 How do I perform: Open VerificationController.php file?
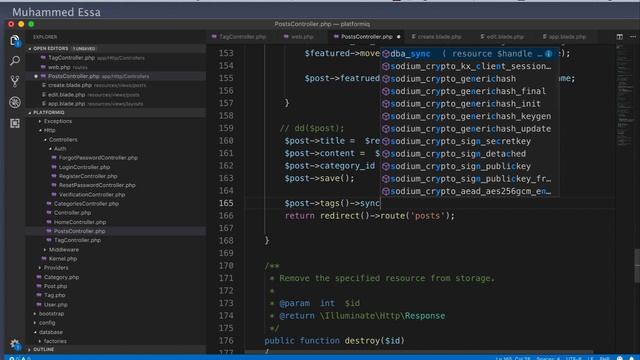[x=92, y=195]
